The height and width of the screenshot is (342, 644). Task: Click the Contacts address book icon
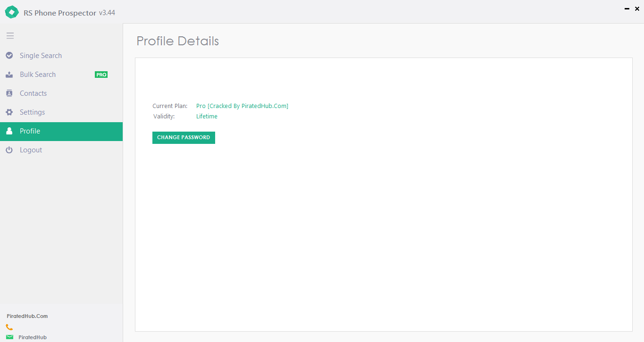(x=9, y=93)
